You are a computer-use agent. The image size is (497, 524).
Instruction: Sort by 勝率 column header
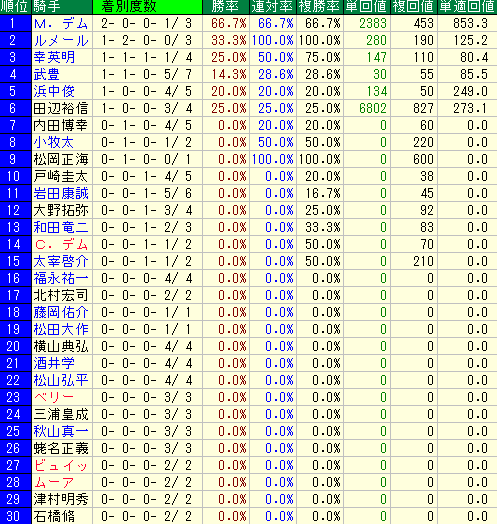[226, 7]
